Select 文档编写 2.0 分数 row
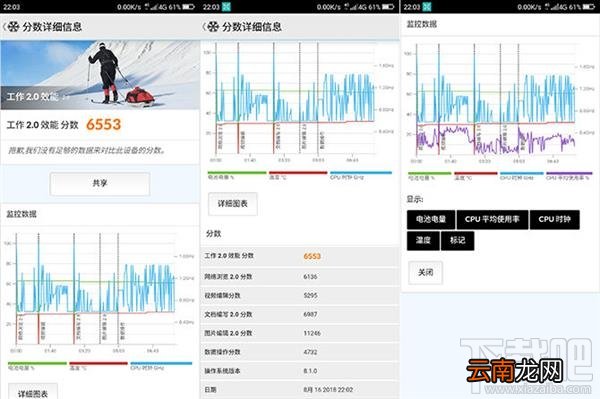The height and width of the screenshot is (399, 600). pos(300,314)
